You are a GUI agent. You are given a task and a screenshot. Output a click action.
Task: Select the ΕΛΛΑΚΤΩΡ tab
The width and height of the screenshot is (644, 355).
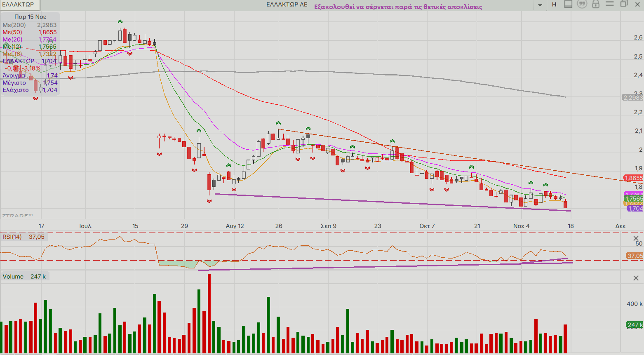click(x=20, y=5)
